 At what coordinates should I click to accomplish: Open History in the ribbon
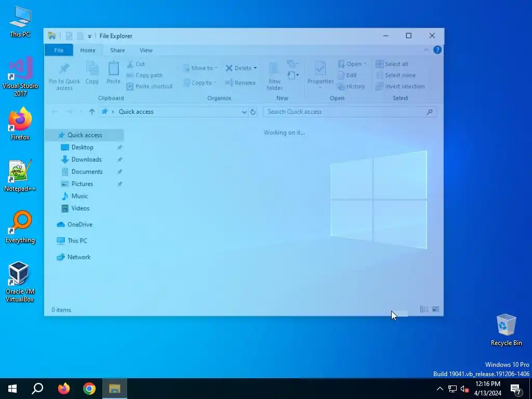click(352, 86)
